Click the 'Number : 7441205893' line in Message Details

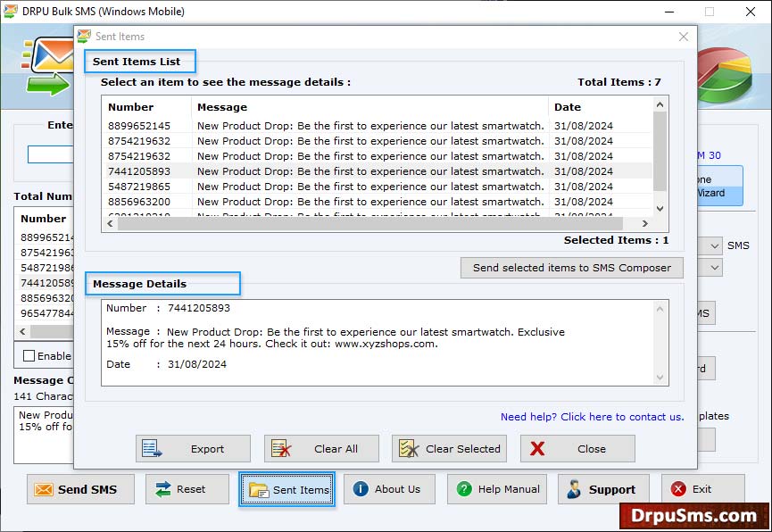pos(169,308)
